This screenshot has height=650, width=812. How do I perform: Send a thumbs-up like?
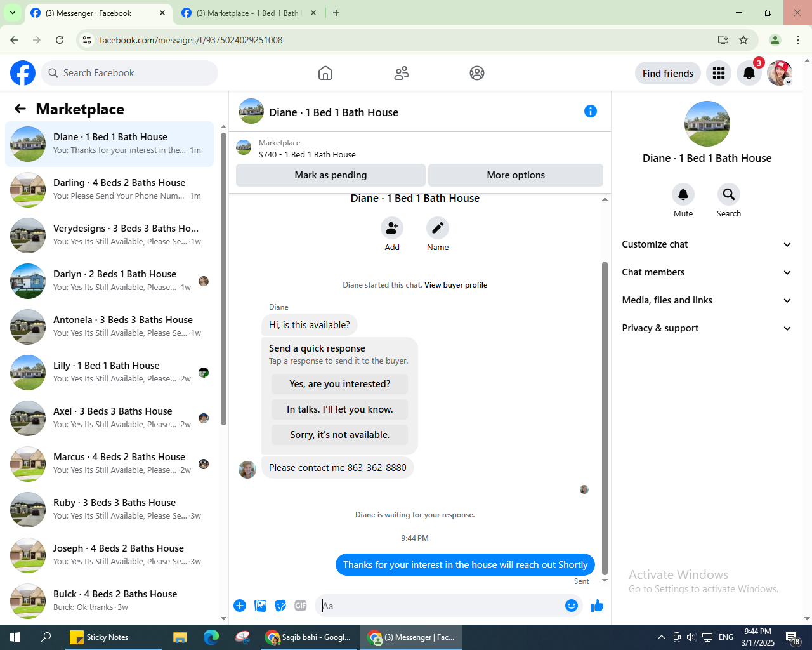[597, 606]
